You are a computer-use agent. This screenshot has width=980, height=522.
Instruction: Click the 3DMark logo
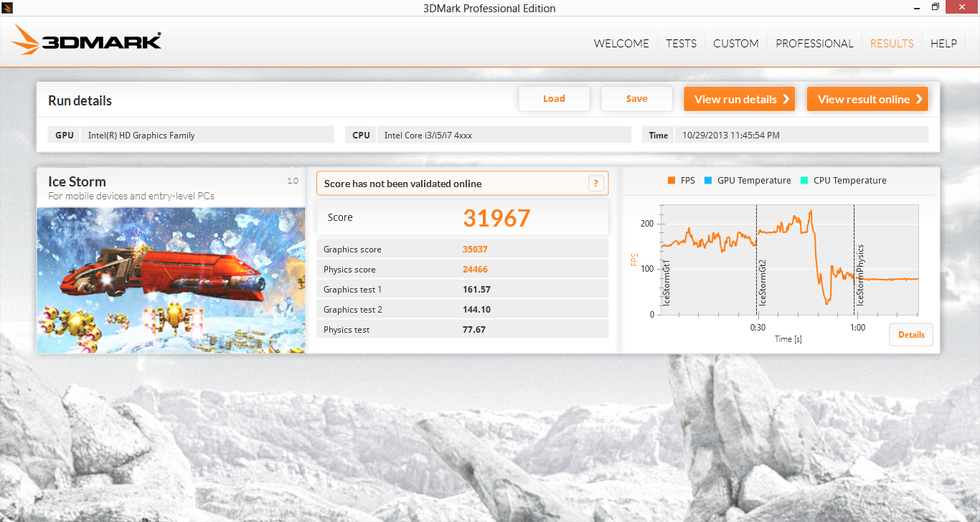[x=85, y=40]
